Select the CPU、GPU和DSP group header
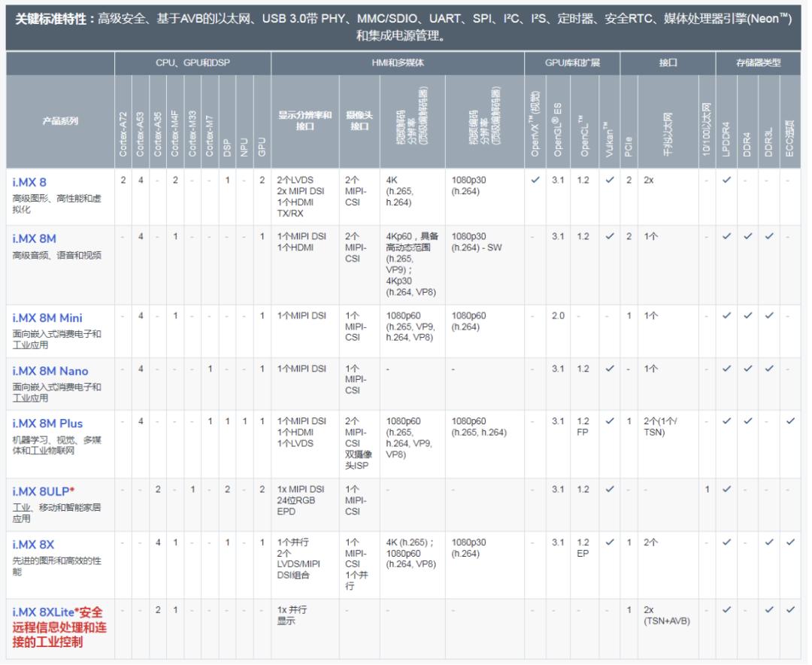This screenshot has height=665, width=812. pyautogui.click(x=192, y=62)
